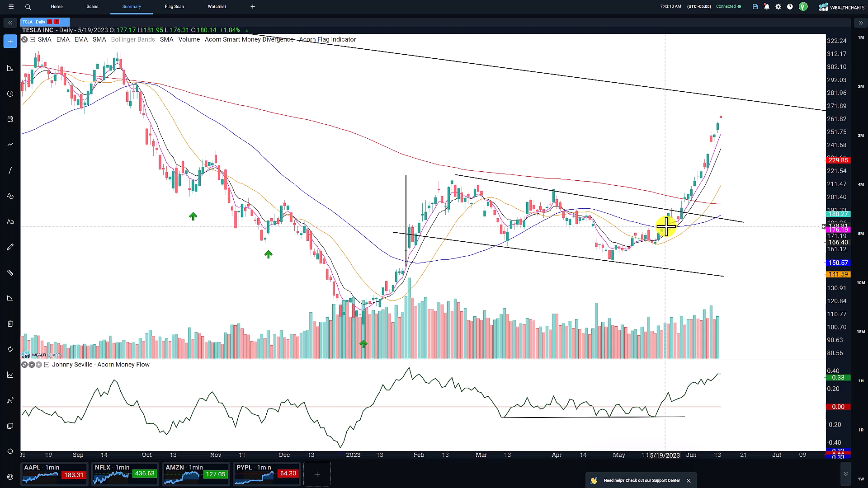The width and height of the screenshot is (868, 488).
Task: Open the line chart studies icon
Action: (x=10, y=375)
